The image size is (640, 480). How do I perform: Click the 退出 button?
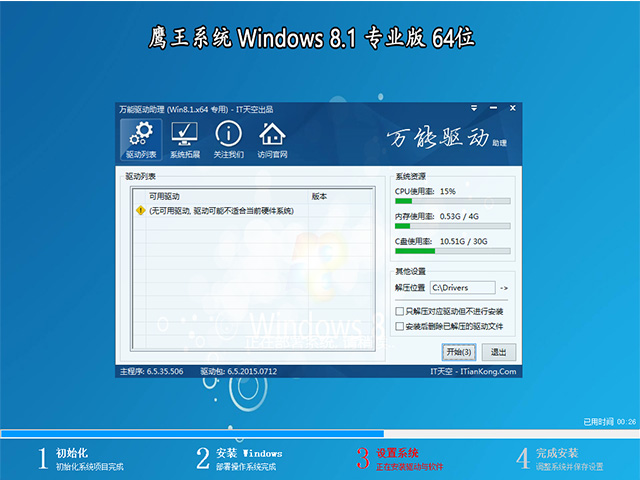click(x=498, y=352)
